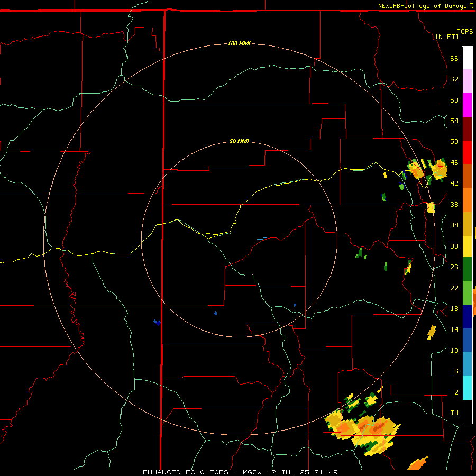Click the '100 NMI' range ring label
The height and width of the screenshot is (476, 476).
point(239,43)
